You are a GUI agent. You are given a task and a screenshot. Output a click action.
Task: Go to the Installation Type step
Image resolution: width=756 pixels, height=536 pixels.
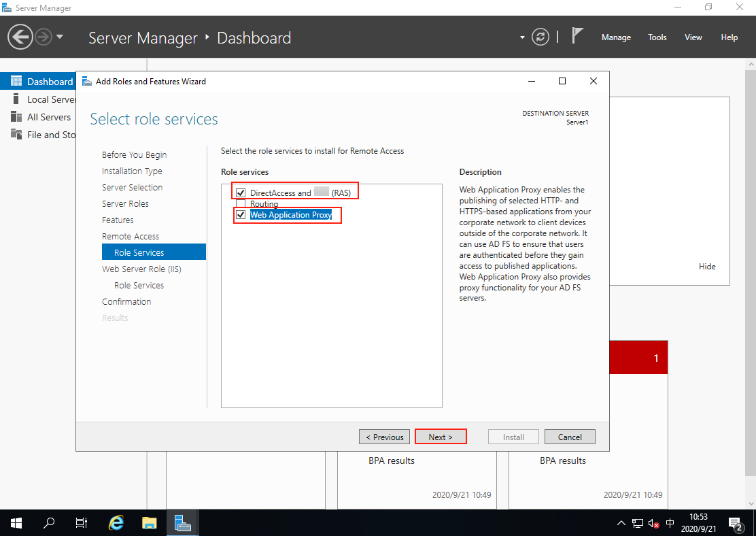click(x=132, y=171)
